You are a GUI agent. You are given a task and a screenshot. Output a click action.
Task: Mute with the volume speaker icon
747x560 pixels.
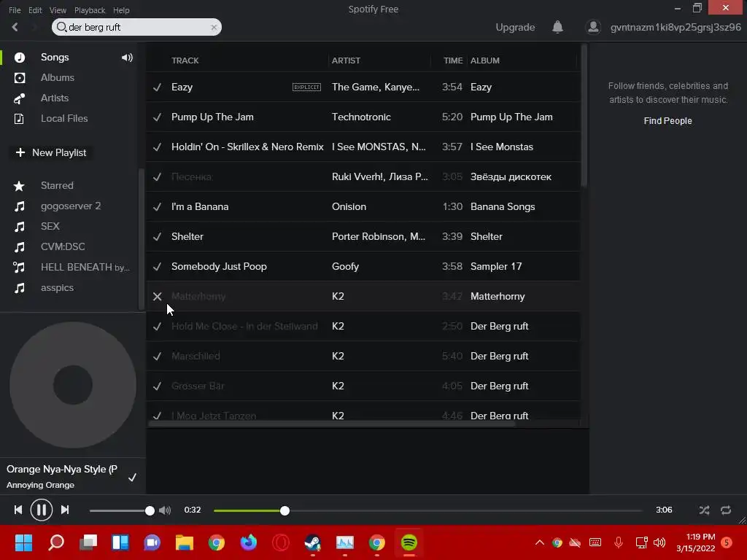pos(165,510)
